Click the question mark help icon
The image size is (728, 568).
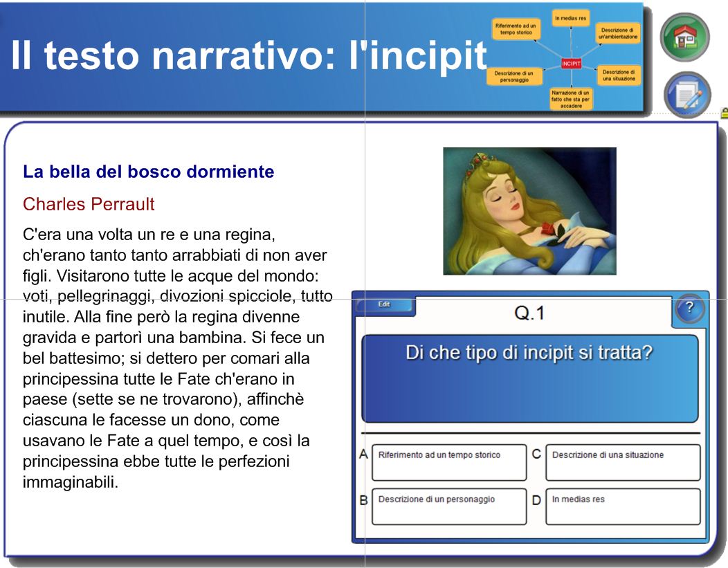[689, 308]
